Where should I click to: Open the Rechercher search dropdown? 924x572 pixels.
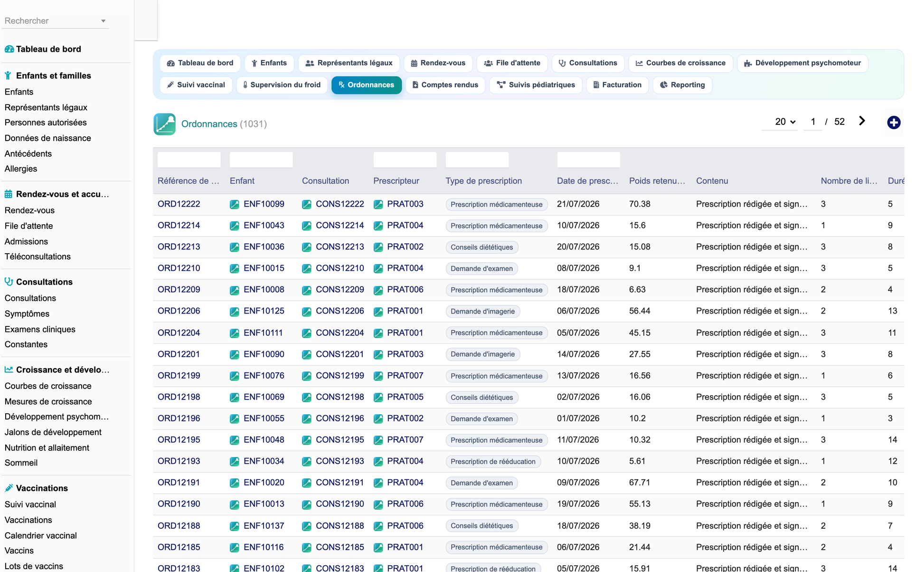click(x=56, y=21)
